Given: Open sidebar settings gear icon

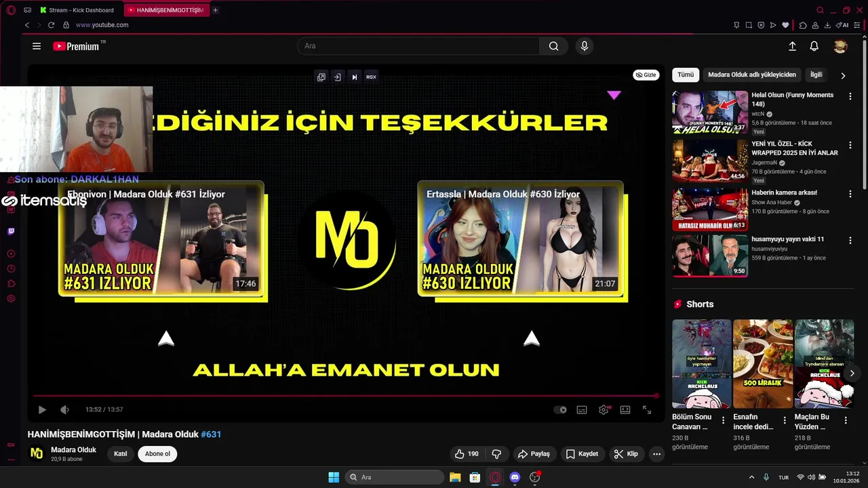Looking at the screenshot, I should pyautogui.click(x=11, y=299).
